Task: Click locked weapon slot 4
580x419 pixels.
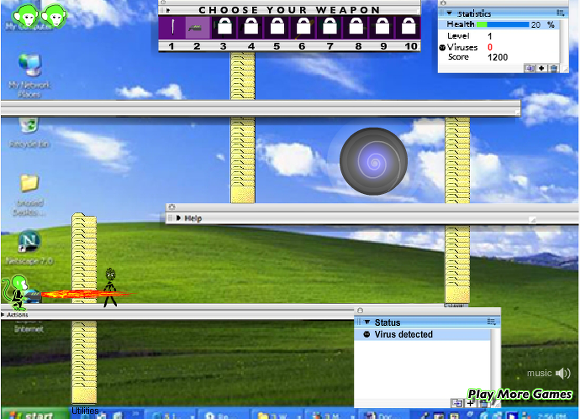Action: [x=250, y=27]
